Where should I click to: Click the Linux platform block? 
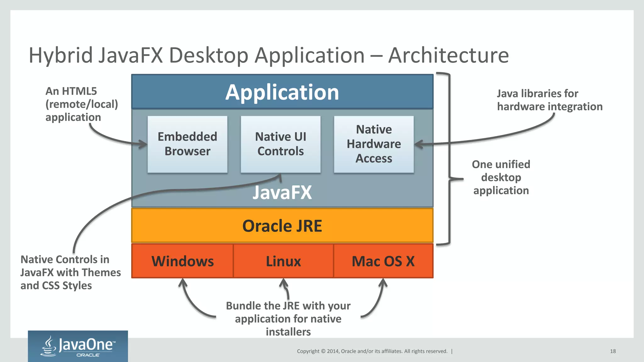pyautogui.click(x=283, y=261)
